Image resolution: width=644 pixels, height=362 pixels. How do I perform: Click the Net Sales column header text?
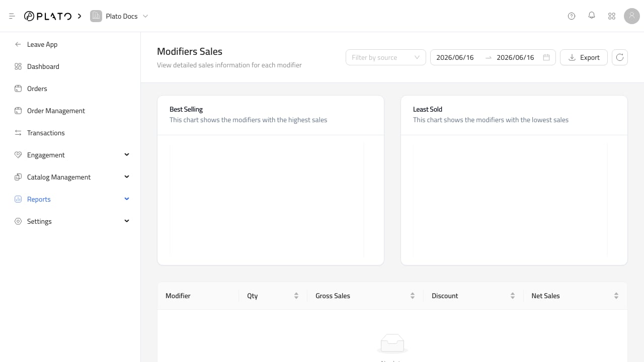click(x=545, y=296)
